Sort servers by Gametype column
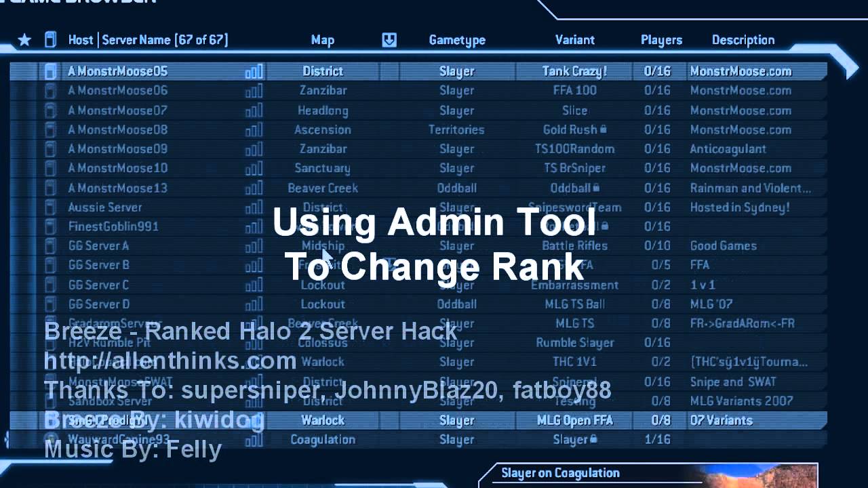Screen dimensions: 868x488 (x=457, y=40)
